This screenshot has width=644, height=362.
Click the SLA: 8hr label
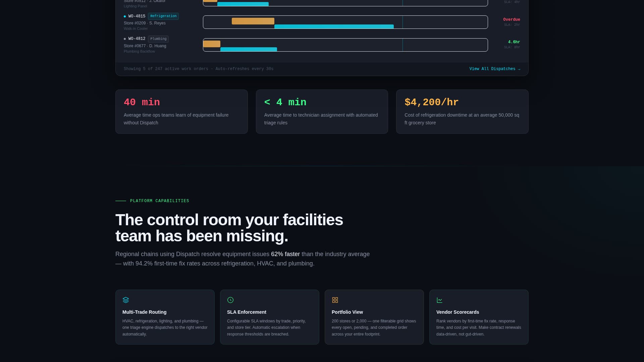512,47
